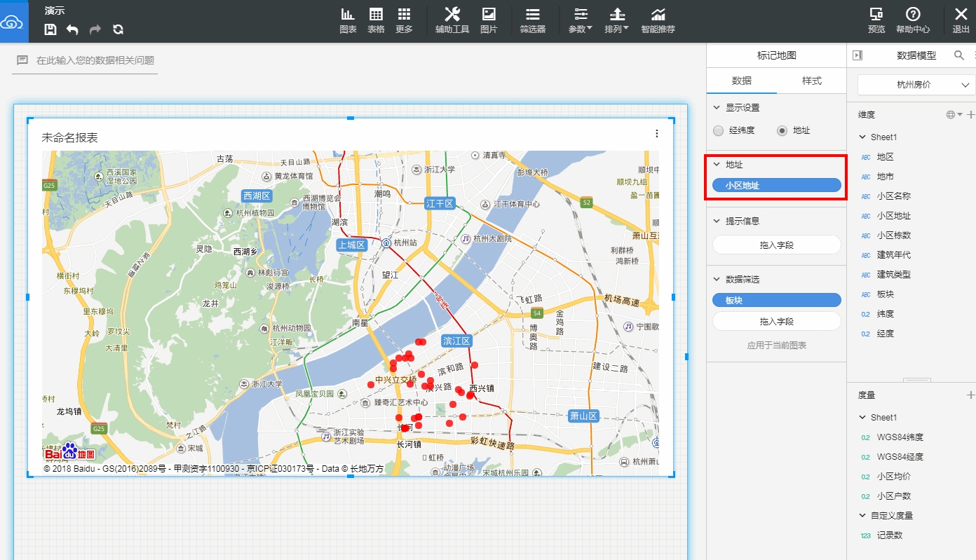The width and height of the screenshot is (976, 560).
Task: Click the chat icon in question bar
Action: tap(22, 60)
